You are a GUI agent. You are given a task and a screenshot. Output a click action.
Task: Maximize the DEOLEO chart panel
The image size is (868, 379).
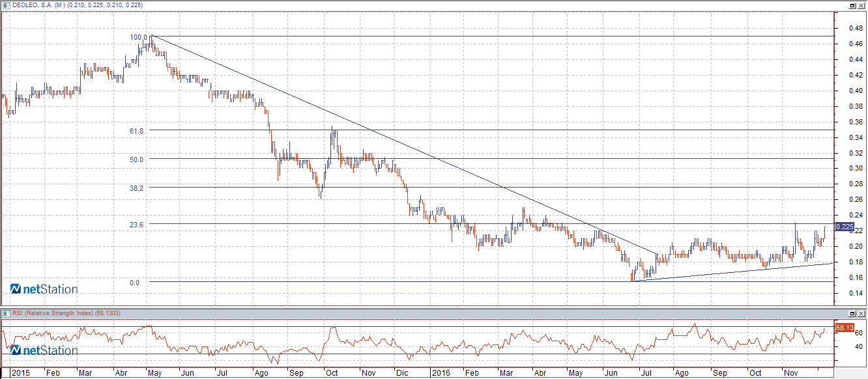pyautogui.click(x=852, y=5)
